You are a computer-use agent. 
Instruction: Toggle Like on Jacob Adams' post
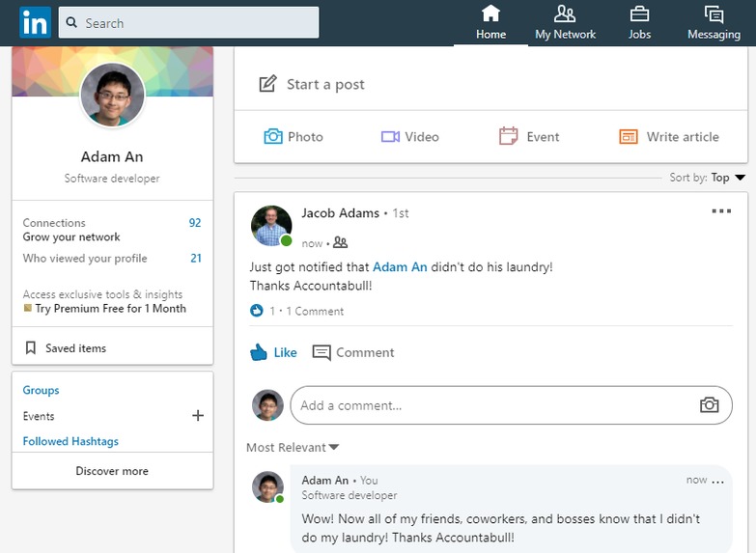coord(273,352)
